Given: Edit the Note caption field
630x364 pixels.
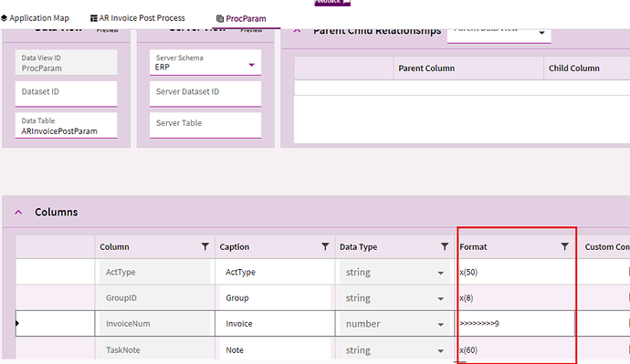Looking at the screenshot, I should click(x=275, y=349).
